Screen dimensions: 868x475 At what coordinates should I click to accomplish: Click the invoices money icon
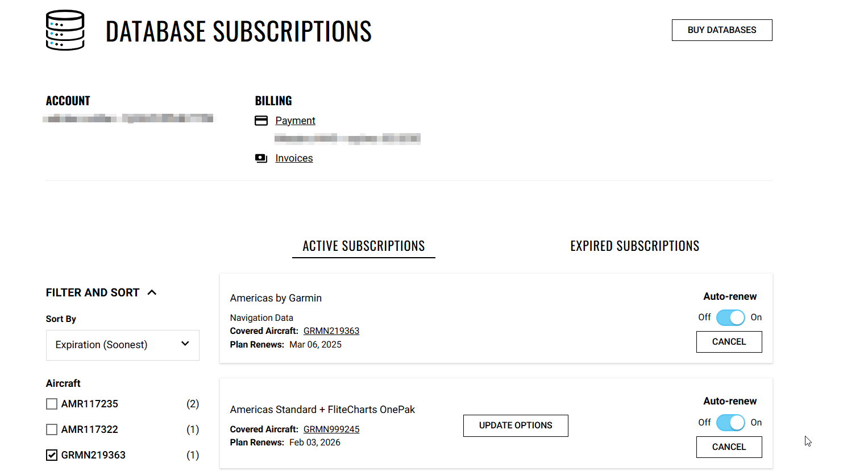point(261,158)
